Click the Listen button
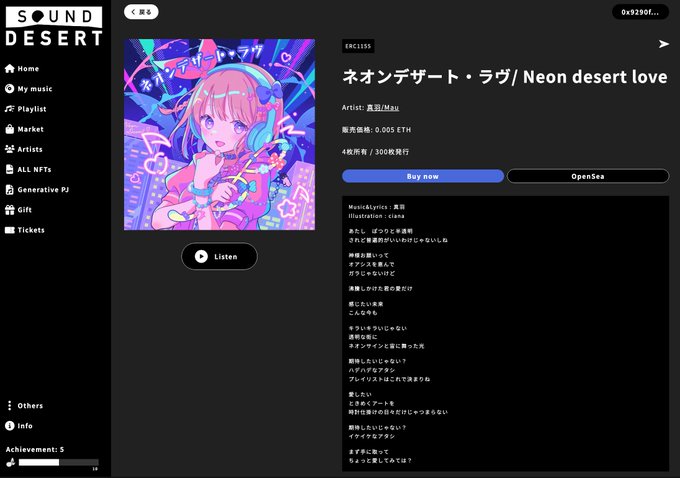Viewport: 680px width, 478px height. pos(219,256)
